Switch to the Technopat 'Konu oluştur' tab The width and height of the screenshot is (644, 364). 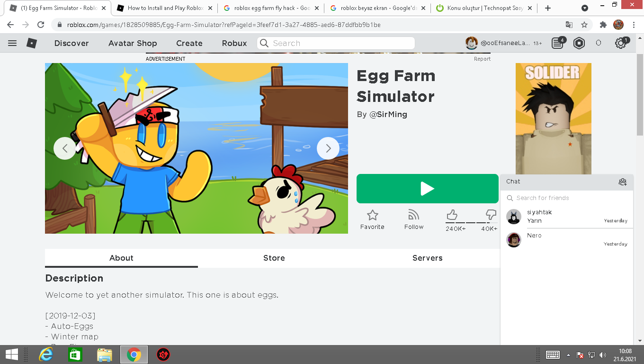pyautogui.click(x=484, y=8)
